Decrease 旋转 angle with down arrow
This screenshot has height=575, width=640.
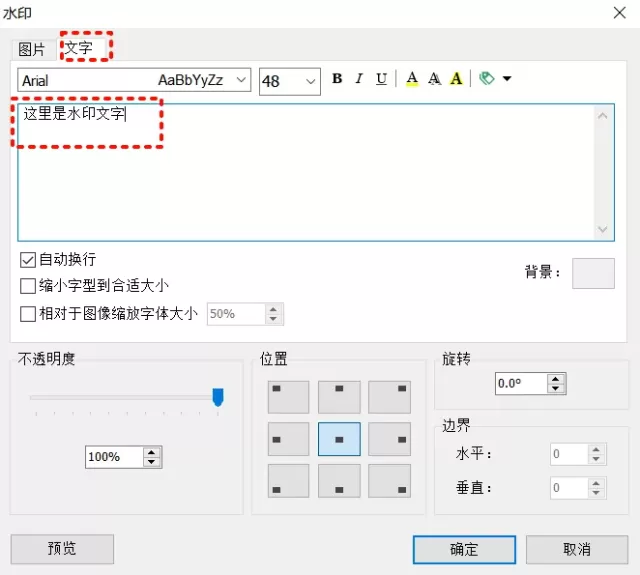tap(556, 388)
